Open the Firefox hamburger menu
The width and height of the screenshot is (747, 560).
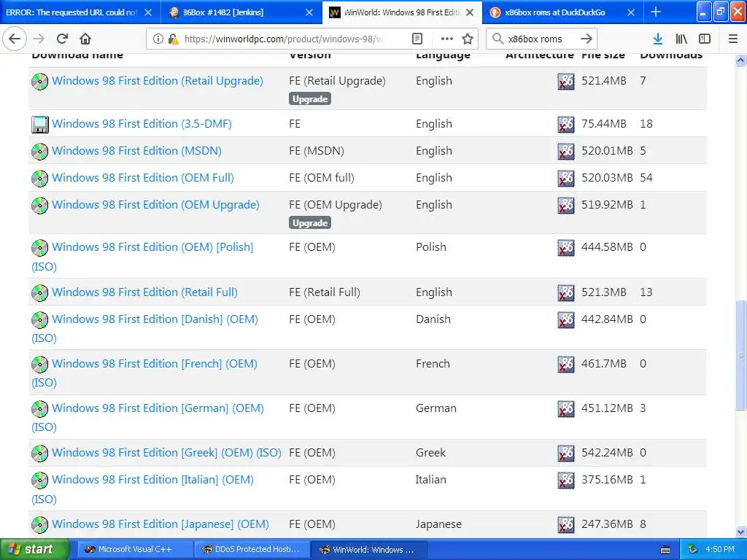(x=733, y=39)
